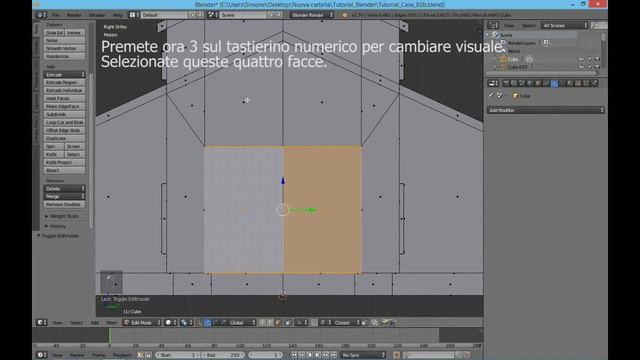Select vertex select mode icon
The width and height of the screenshot is (640, 360).
pyautogui.click(x=262, y=322)
